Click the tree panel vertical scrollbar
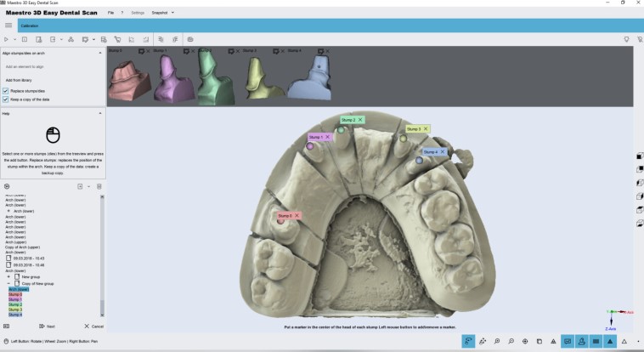 point(102,256)
